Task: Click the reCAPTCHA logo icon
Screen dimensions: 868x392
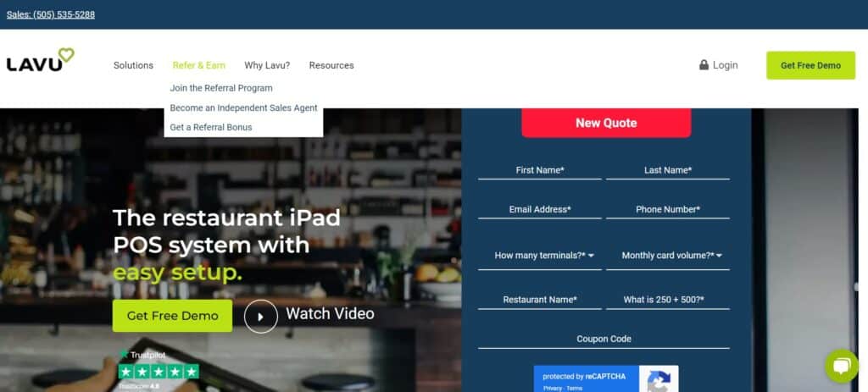Action: [658, 379]
